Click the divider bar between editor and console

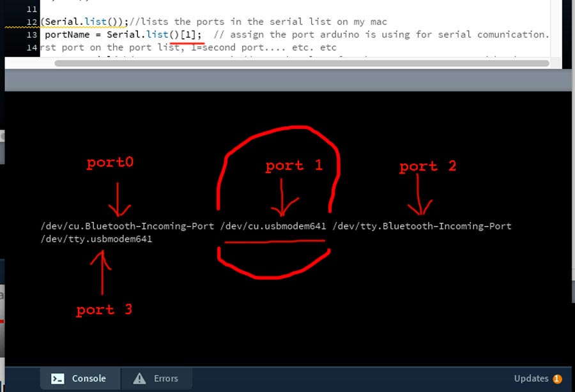[287, 80]
